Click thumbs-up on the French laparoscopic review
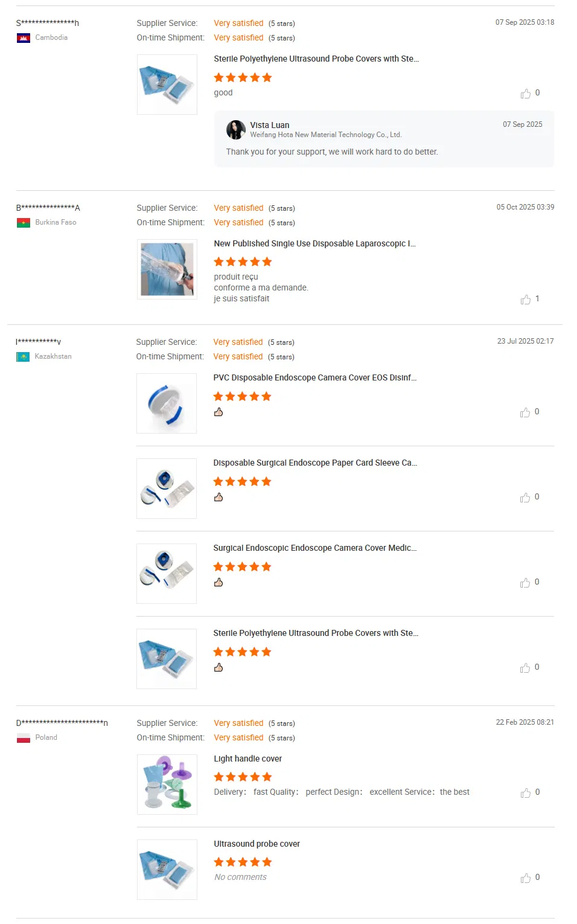The width and height of the screenshot is (577, 924). [x=526, y=300]
